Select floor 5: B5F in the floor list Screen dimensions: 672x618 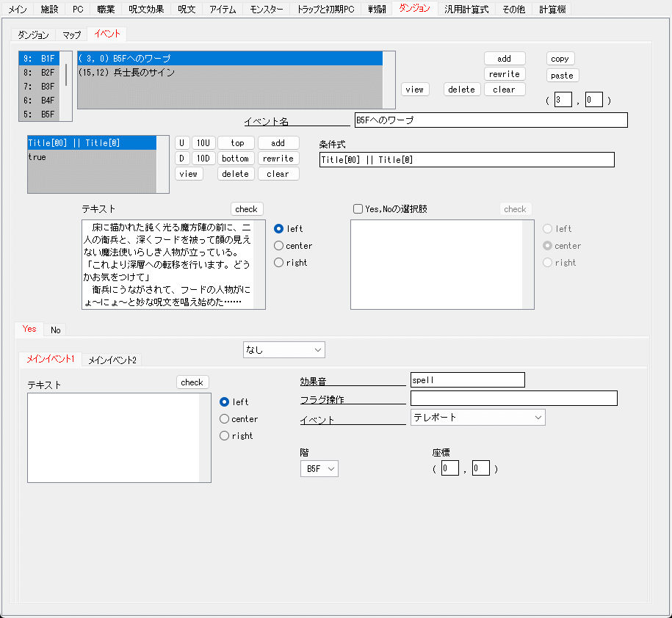[x=39, y=114]
